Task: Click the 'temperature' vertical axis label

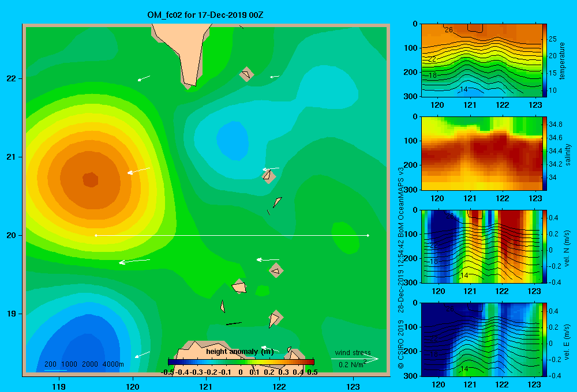Action: (561, 61)
